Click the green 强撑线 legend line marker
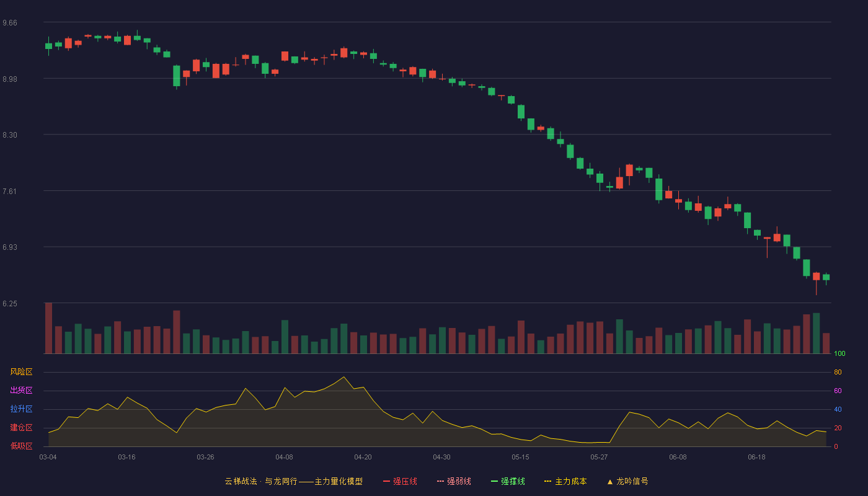This screenshot has height=496, width=868. pos(495,481)
